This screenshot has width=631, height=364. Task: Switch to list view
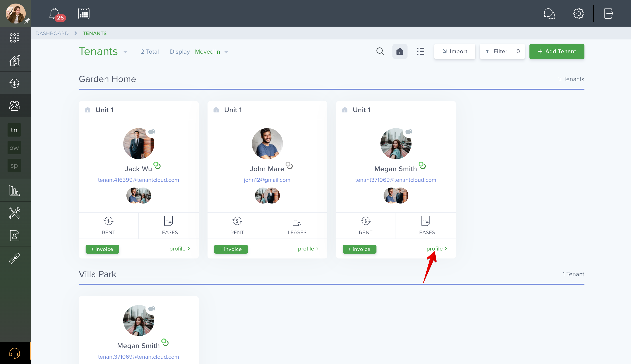pyautogui.click(x=421, y=51)
